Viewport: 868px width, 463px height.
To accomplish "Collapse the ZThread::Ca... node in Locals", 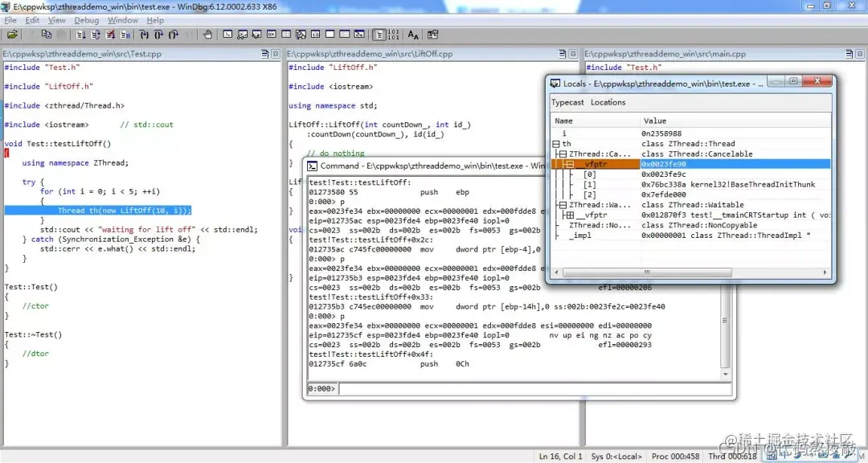I will pos(563,154).
